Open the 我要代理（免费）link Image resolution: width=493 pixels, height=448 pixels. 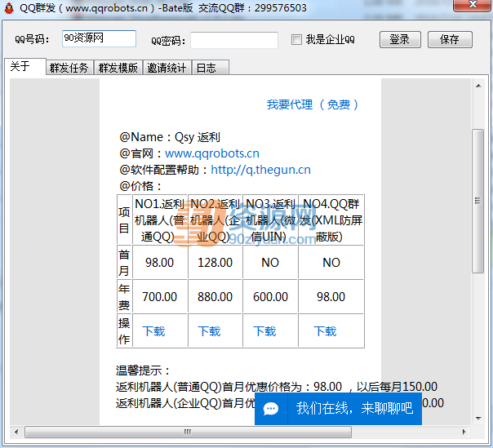(313, 104)
